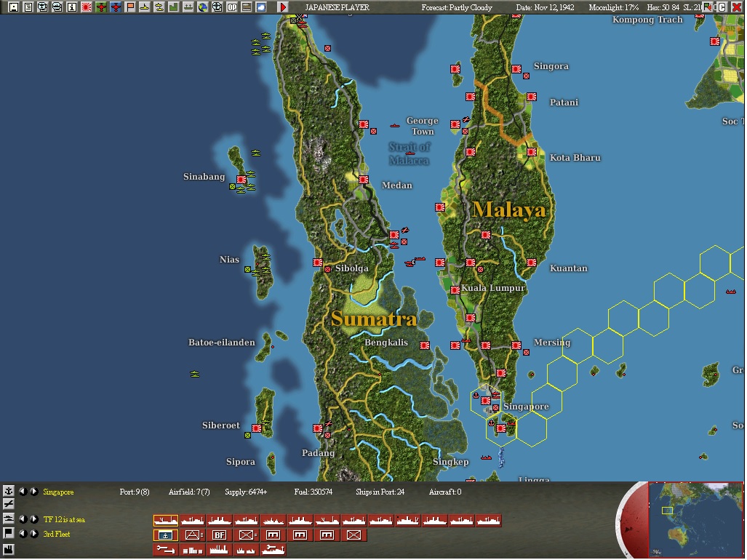
Task: Click the Kuantan base marker
Action: tap(532, 263)
